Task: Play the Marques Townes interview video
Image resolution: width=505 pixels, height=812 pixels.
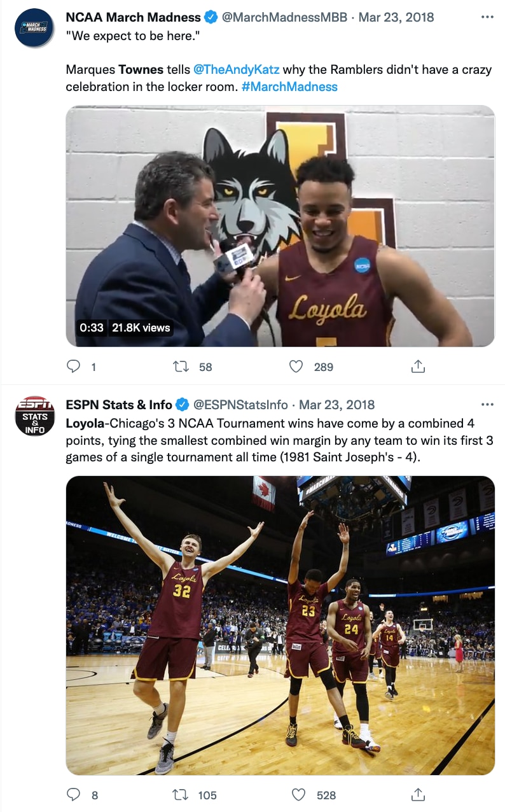Action: tap(280, 226)
